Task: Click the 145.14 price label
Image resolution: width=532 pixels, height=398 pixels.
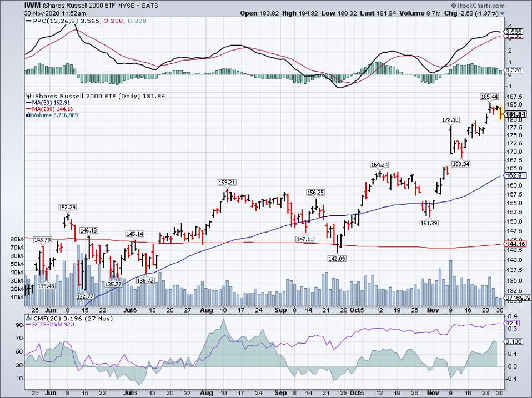Action: coord(135,234)
